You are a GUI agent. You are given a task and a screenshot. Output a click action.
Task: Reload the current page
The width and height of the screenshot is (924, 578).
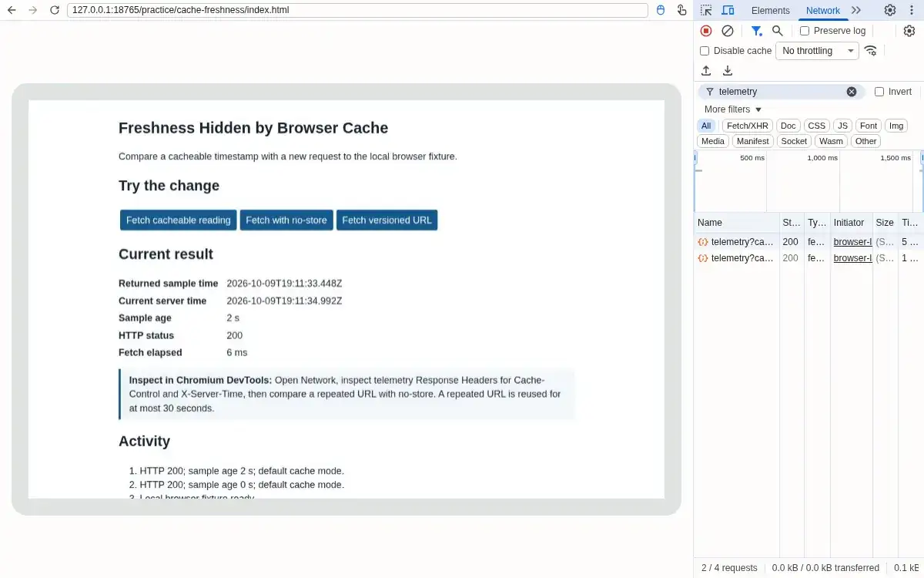tap(54, 10)
